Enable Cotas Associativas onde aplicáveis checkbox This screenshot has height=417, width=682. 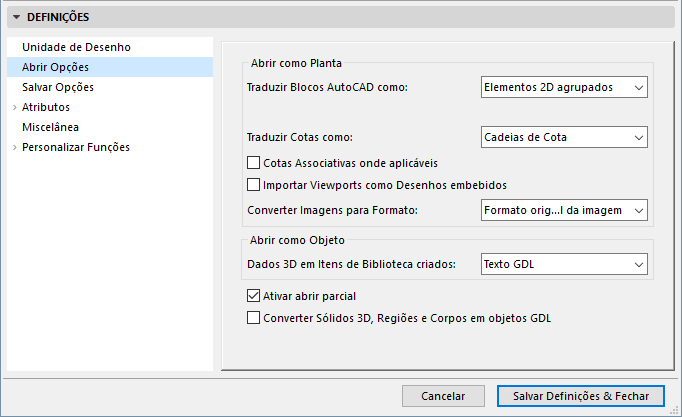pyautogui.click(x=253, y=162)
